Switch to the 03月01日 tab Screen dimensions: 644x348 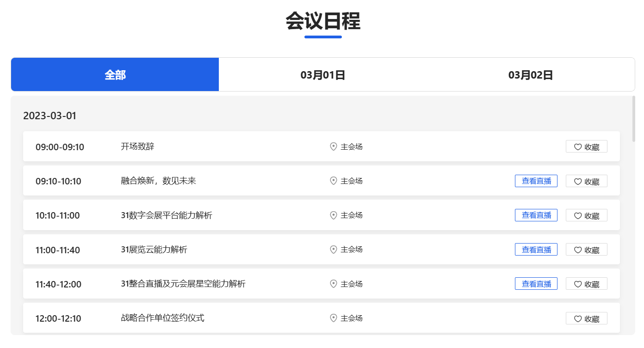322,74
